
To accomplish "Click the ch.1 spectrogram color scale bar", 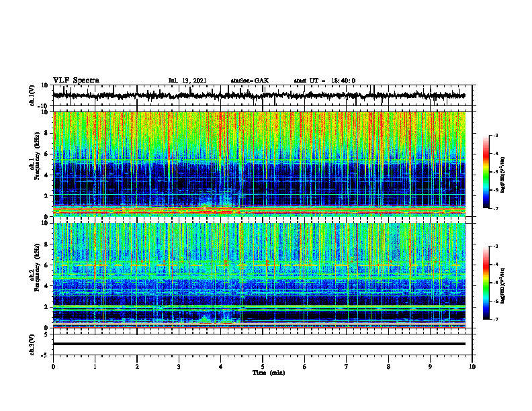I will click(486, 172).
